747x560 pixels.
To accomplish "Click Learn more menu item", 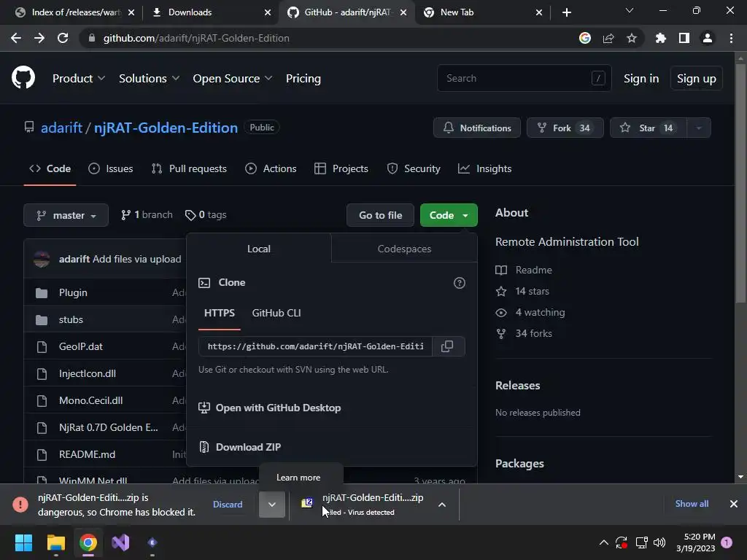I will pos(298,477).
